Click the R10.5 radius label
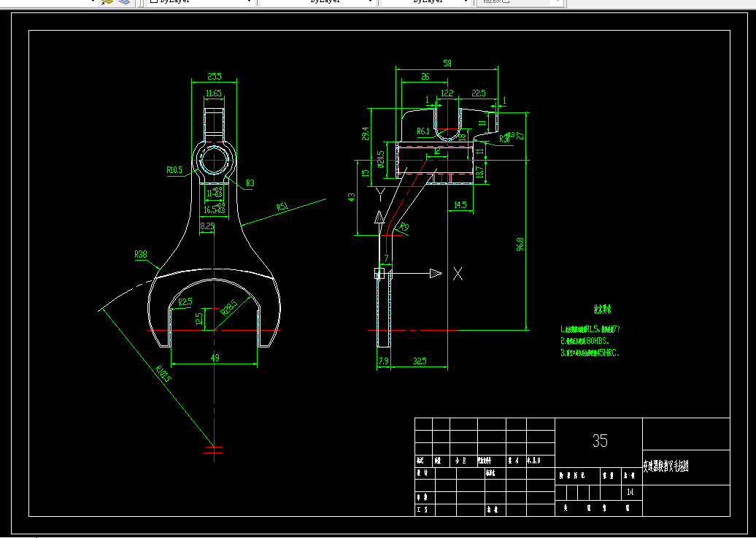Screen dimensions: 756x538 click(x=174, y=170)
